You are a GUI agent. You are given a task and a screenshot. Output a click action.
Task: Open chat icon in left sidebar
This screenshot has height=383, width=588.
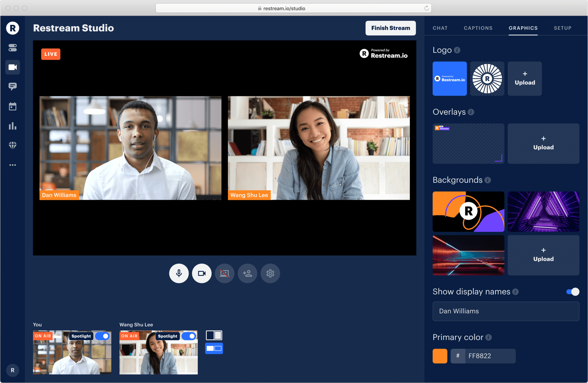point(13,86)
